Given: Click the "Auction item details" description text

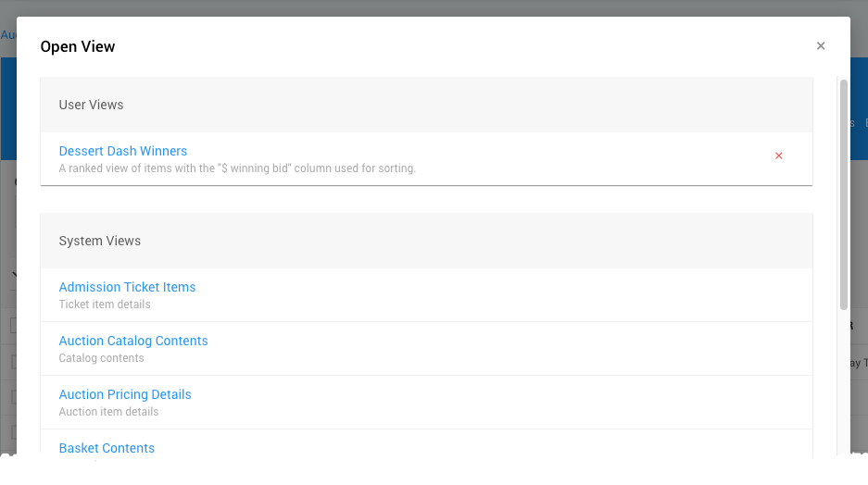Looking at the screenshot, I should point(108,412).
